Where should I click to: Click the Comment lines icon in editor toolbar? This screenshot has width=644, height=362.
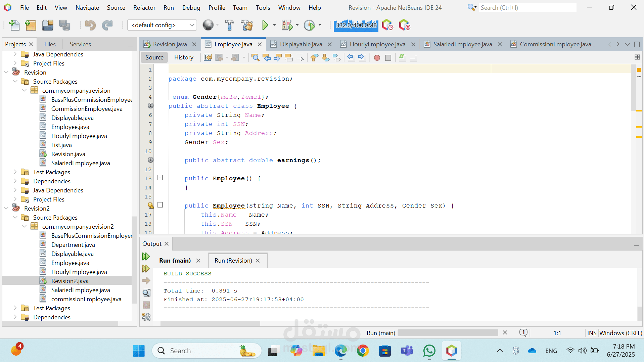tap(403, 58)
